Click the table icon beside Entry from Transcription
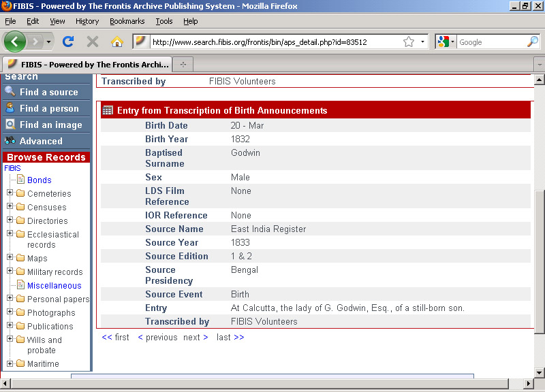 click(x=108, y=110)
